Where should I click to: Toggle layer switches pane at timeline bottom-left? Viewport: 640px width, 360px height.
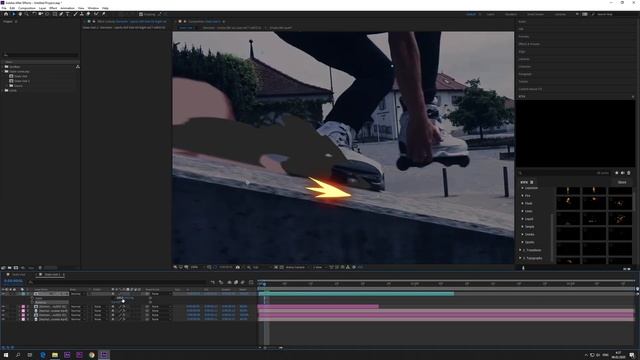3,347
